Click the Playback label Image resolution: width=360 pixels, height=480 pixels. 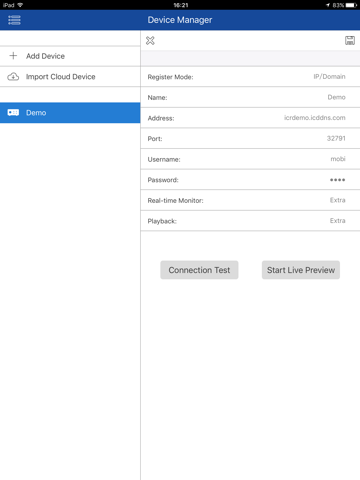162,221
